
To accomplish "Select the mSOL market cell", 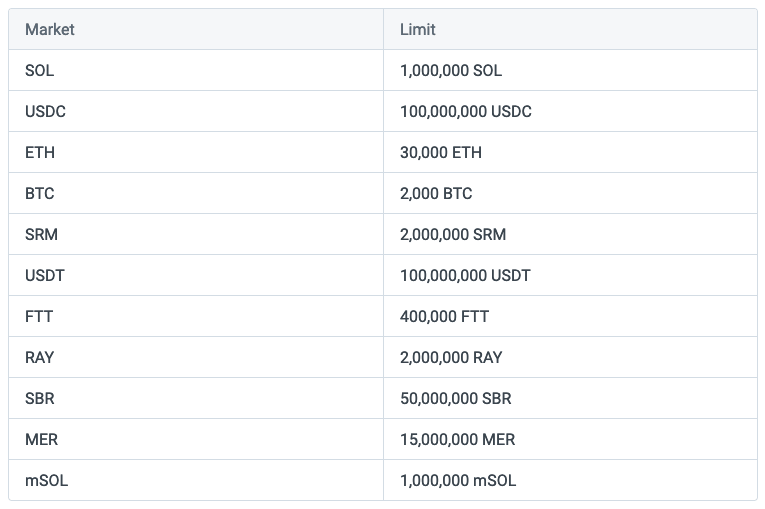I will pos(196,480).
